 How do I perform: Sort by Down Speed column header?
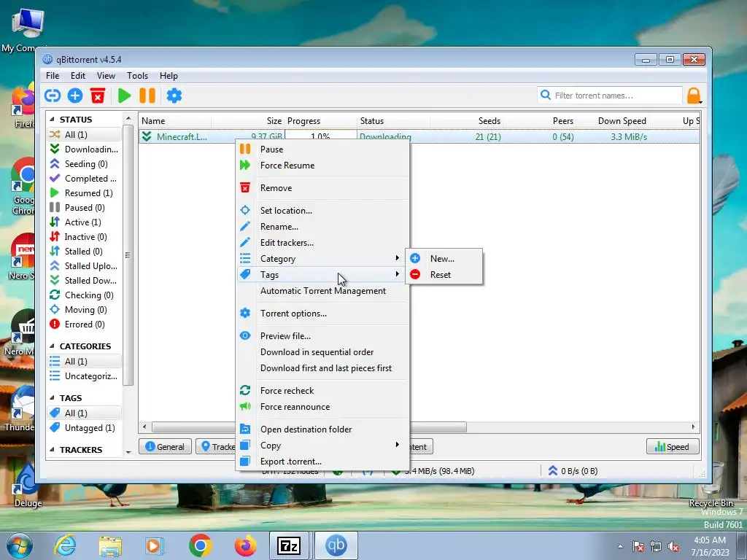(613, 121)
